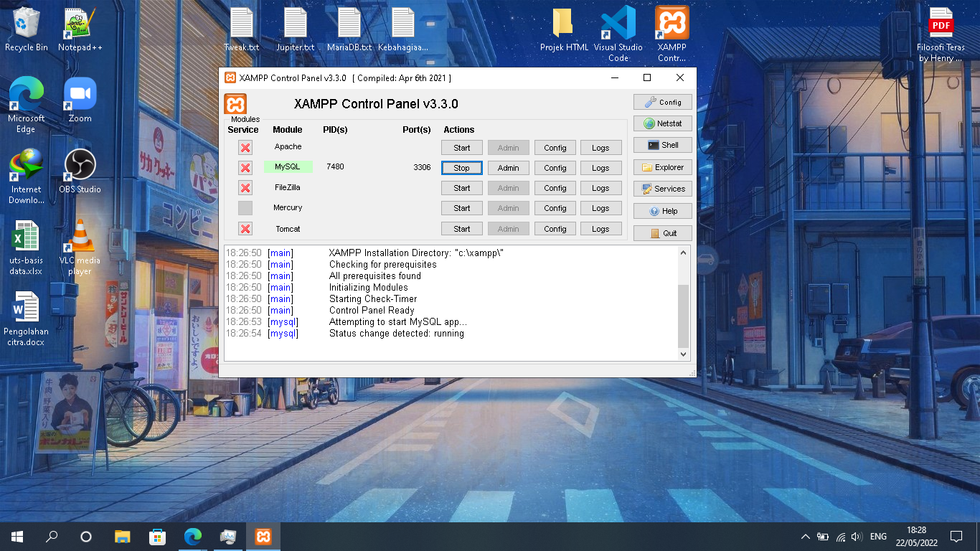Image resolution: width=980 pixels, height=551 pixels.
Task: Open Windows Services via the Services button
Action: (x=661, y=189)
